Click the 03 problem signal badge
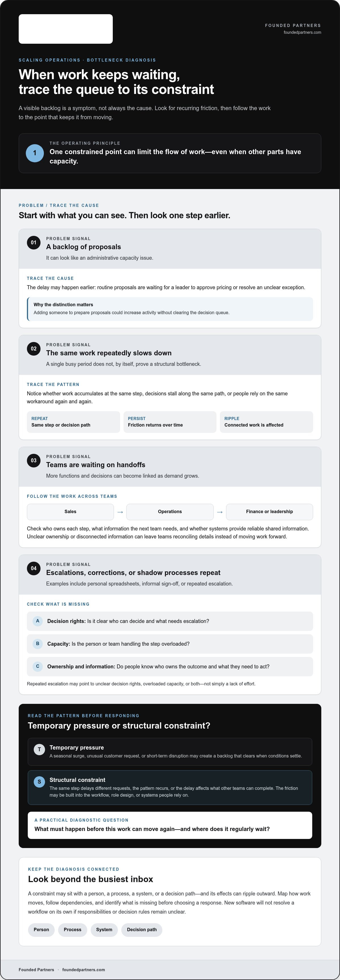Viewport: 340px width, 980px height. [34, 460]
